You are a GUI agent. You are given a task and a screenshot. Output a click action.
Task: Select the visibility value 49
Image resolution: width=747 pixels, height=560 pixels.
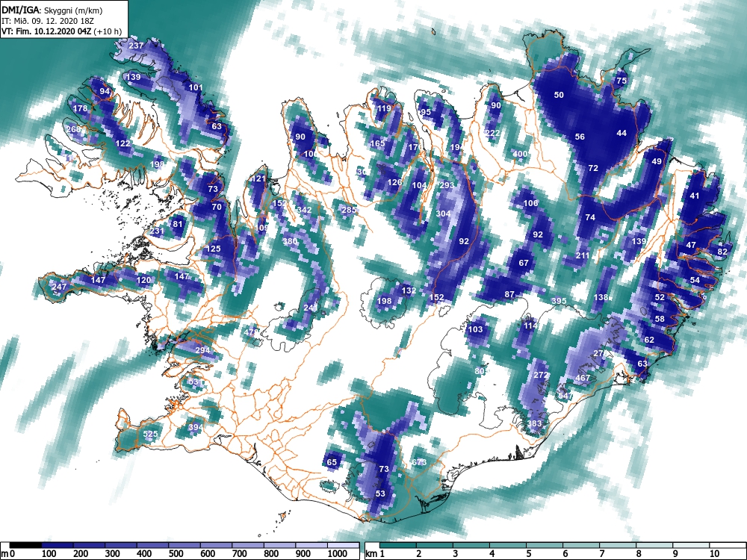(657, 161)
